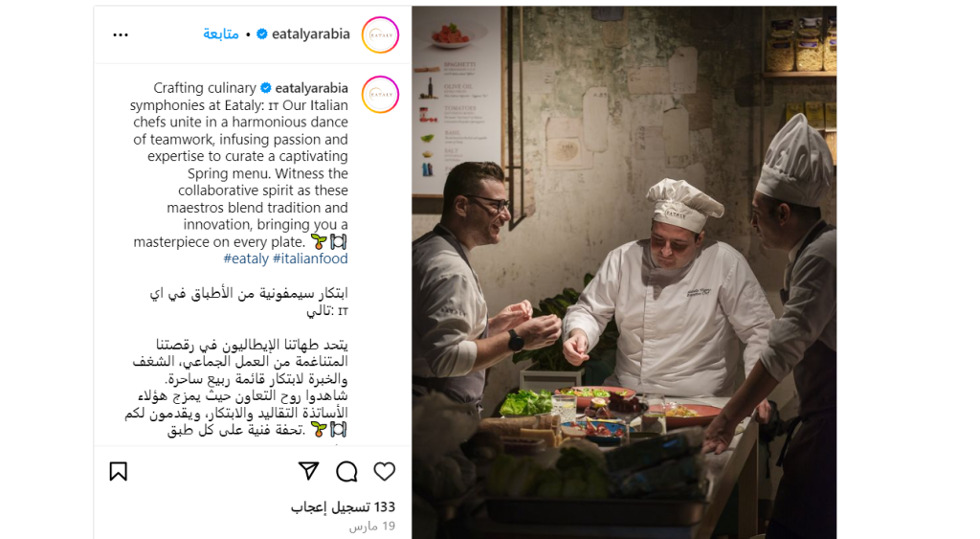This screenshot has width=980, height=539.
Task: Save the post with the bookmark icon
Action: tap(118, 471)
